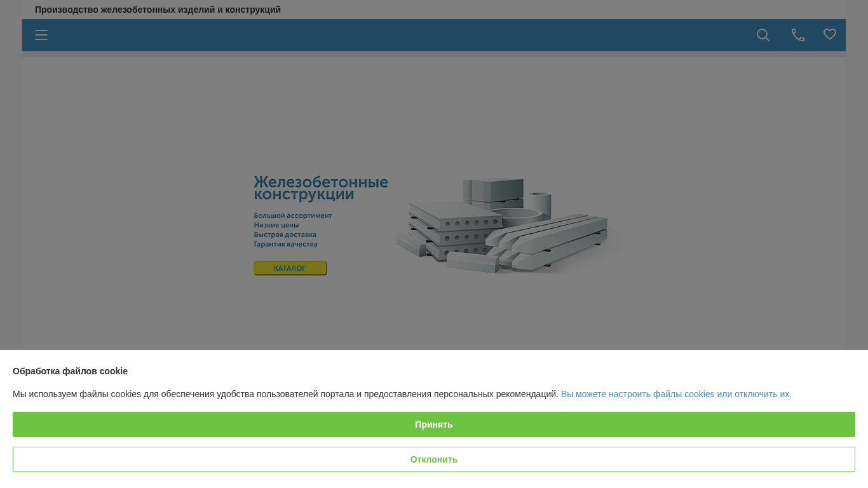Open cookie settings link text
This screenshot has height=488, width=868.
[676, 394]
